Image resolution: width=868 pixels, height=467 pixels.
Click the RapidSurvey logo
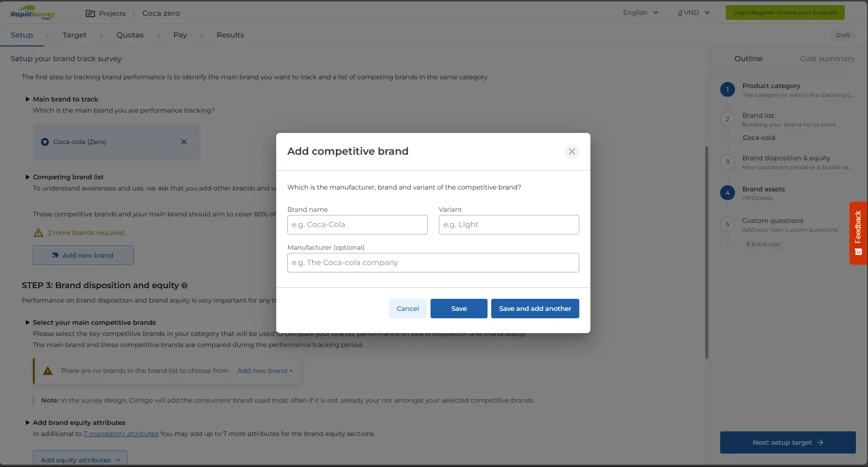tap(32, 13)
